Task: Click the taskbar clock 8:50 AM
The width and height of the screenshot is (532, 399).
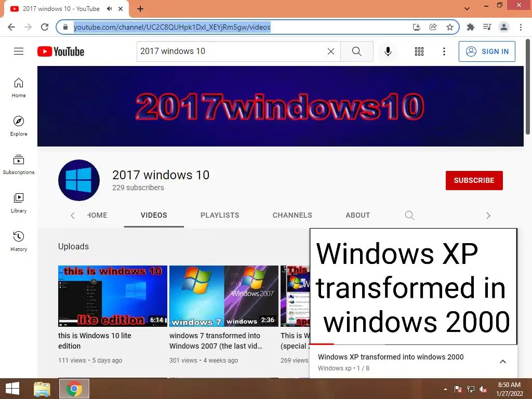Action: click(509, 389)
